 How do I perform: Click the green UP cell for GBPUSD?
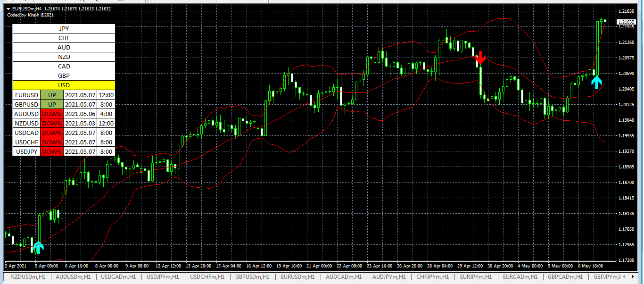point(52,104)
